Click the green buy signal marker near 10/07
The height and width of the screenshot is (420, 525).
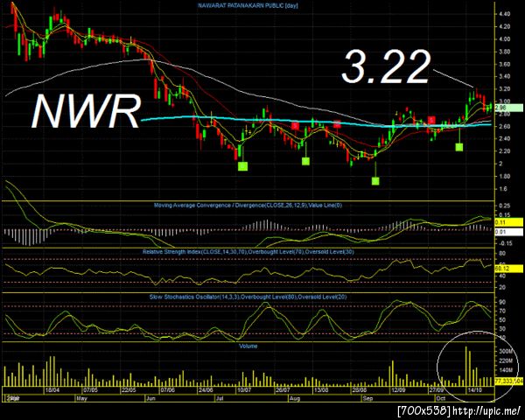pos(242,166)
